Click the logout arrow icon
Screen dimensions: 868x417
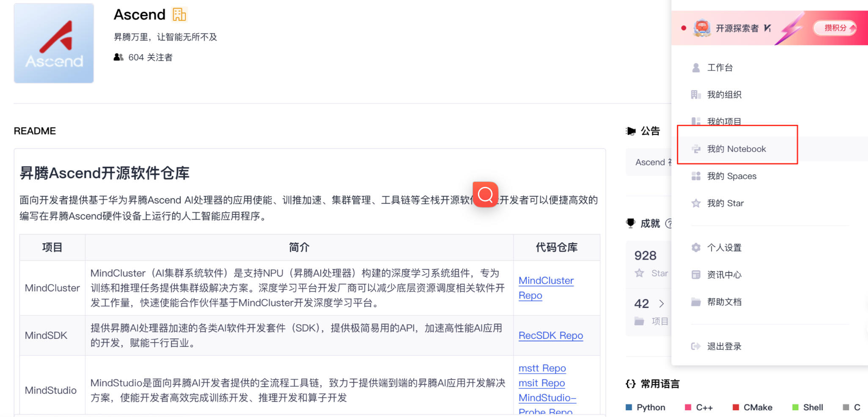click(x=696, y=346)
